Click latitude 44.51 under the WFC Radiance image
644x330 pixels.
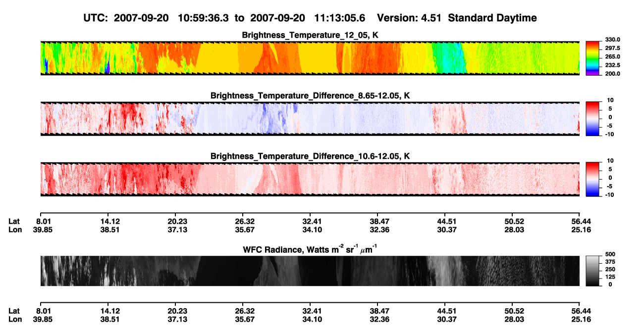click(x=447, y=311)
